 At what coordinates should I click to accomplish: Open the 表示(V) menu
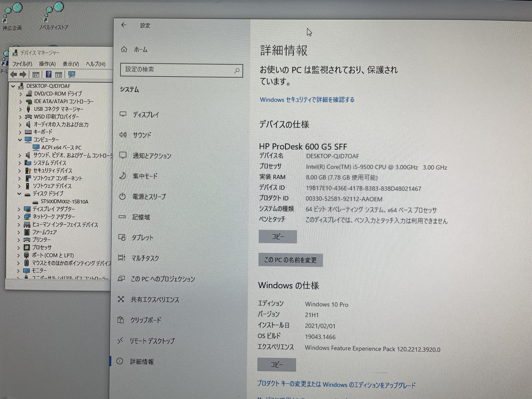[71, 64]
